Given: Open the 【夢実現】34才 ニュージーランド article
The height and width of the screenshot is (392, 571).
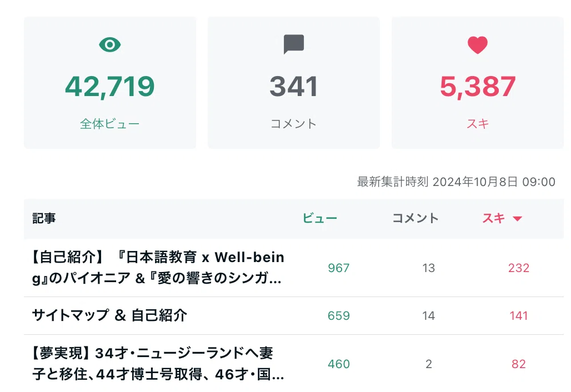Looking at the screenshot, I should coord(158,363).
